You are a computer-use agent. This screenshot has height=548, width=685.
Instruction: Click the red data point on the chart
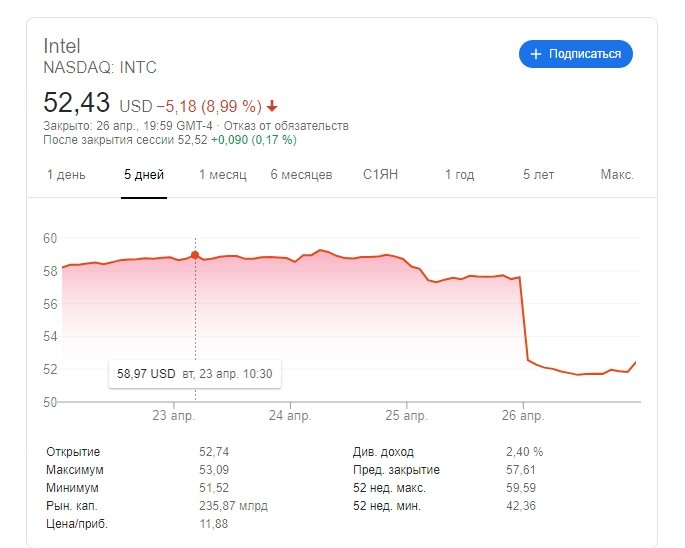[x=195, y=255]
